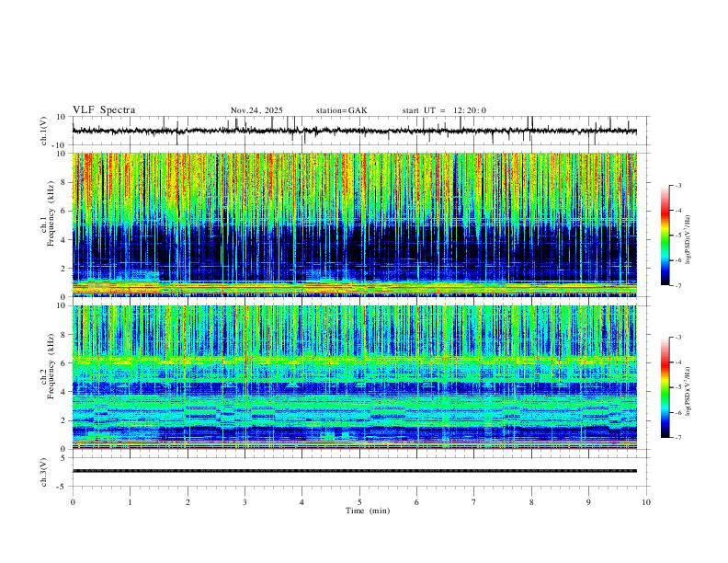Click the 'ch.3(V)' axis label
Screen dimensions: 728x563
tap(44, 472)
